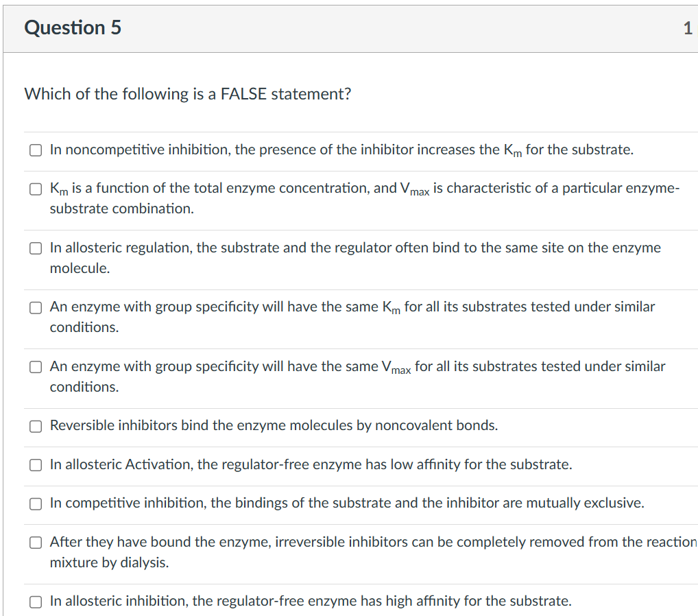Click the gray header bar of Question 5

(343, 28)
